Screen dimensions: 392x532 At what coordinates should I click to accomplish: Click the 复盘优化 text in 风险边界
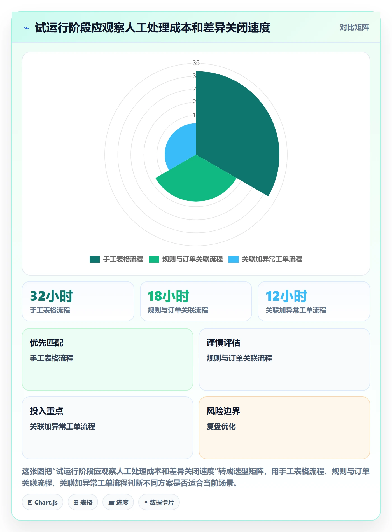221,426
